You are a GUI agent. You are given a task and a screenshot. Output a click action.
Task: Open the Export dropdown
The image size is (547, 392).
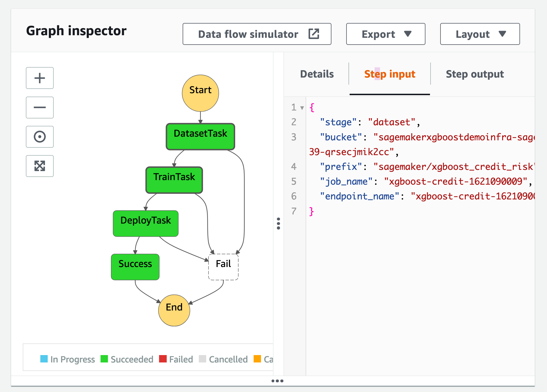point(385,34)
